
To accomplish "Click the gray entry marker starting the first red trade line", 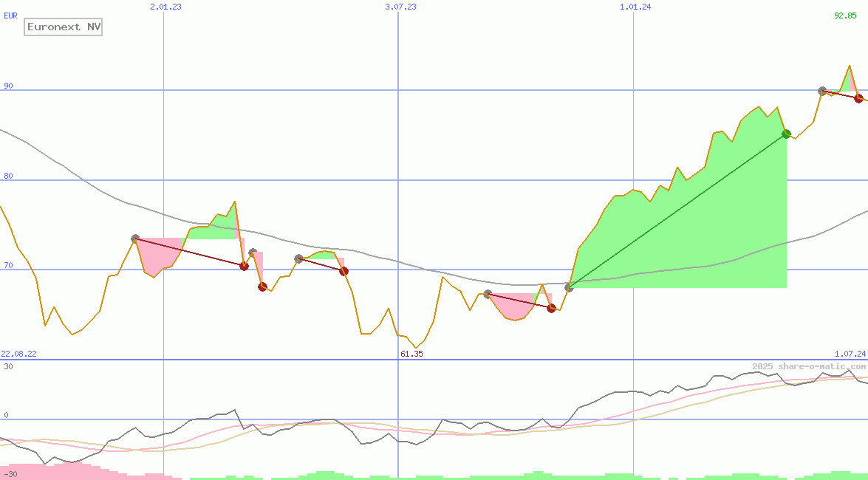I will point(135,239).
